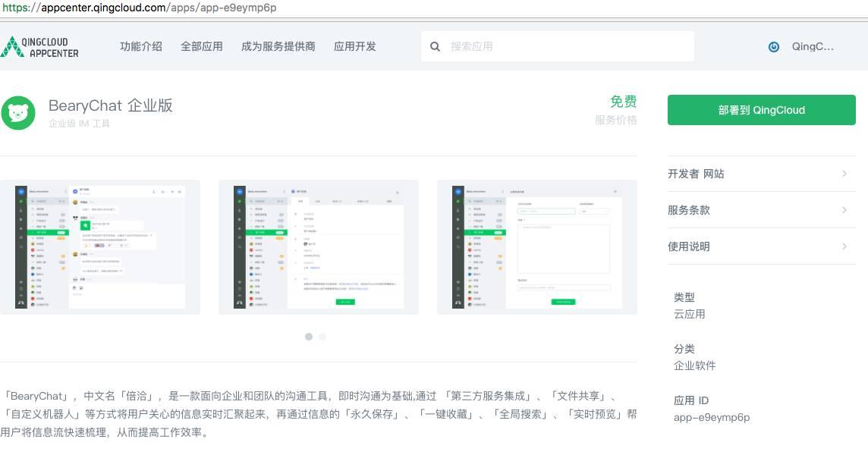The image size is (868, 455).
Task: Click the BearyChat 企业版 title
Action: [x=111, y=105]
